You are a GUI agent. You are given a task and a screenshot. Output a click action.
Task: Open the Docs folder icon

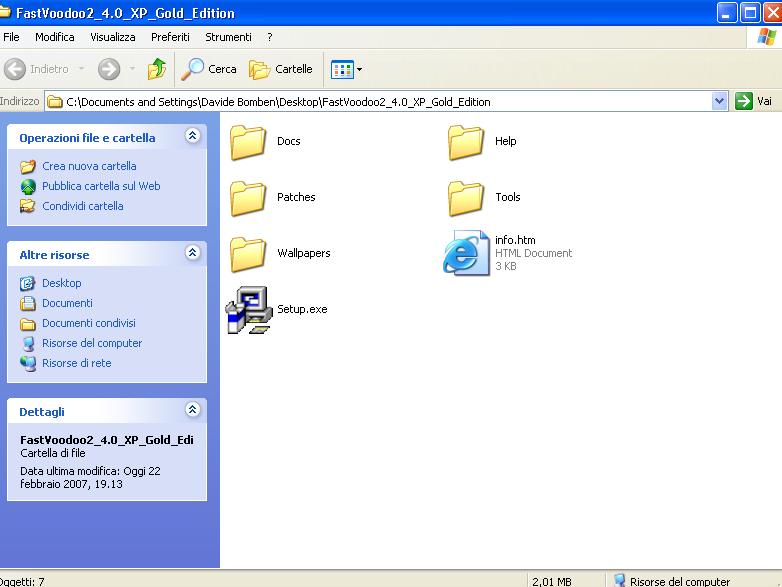point(248,143)
